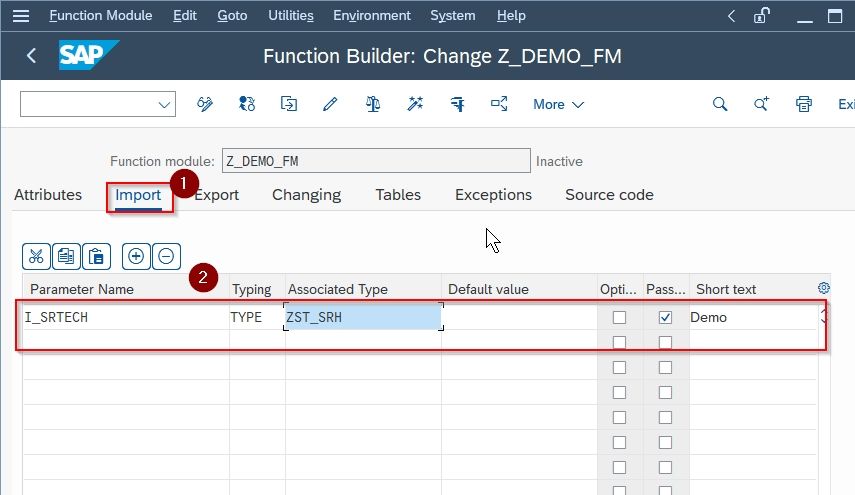Open the System menu
The image size is (855, 495).
click(453, 16)
